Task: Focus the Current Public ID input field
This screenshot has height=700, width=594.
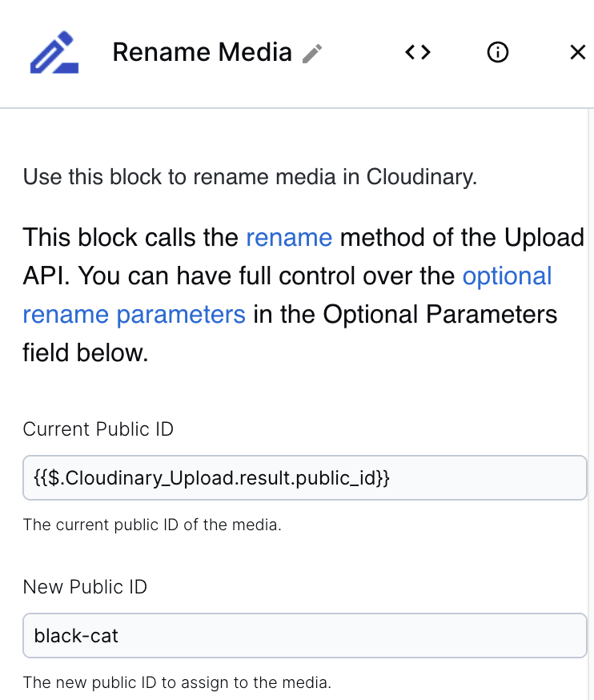Action: click(x=305, y=477)
